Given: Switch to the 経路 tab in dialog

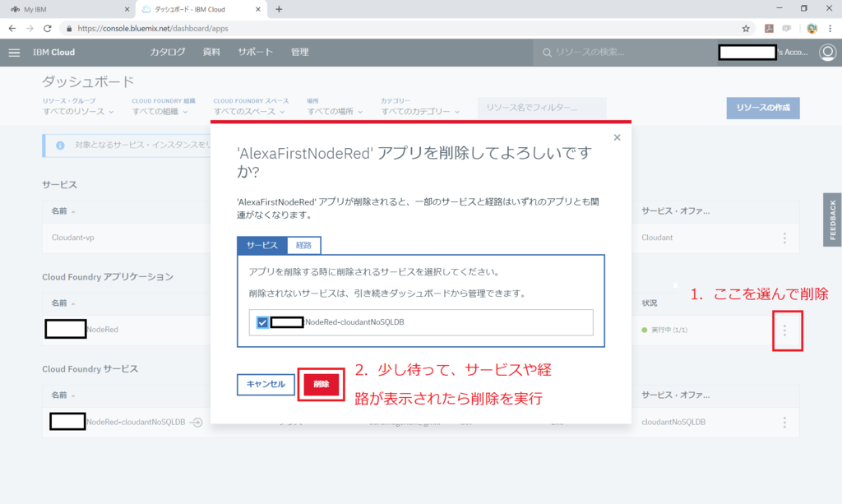Looking at the screenshot, I should click(304, 245).
